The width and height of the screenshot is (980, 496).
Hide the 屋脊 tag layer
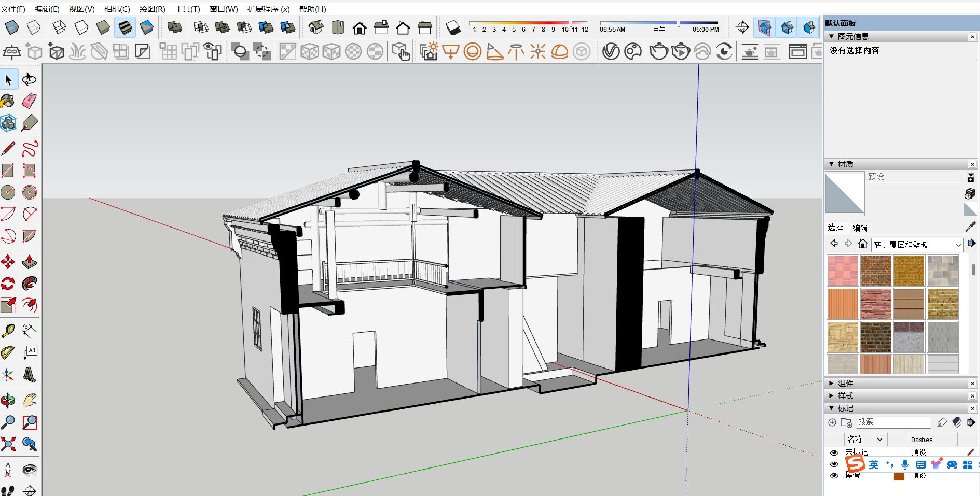pos(834,475)
